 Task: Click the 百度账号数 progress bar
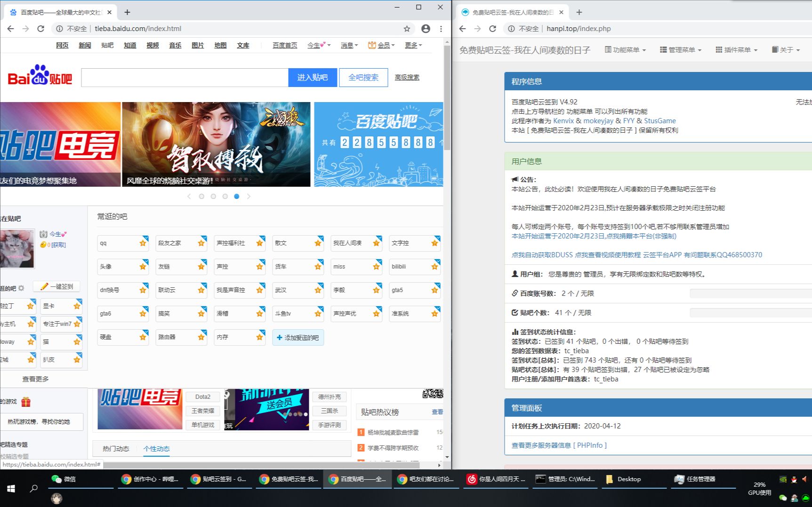751,293
